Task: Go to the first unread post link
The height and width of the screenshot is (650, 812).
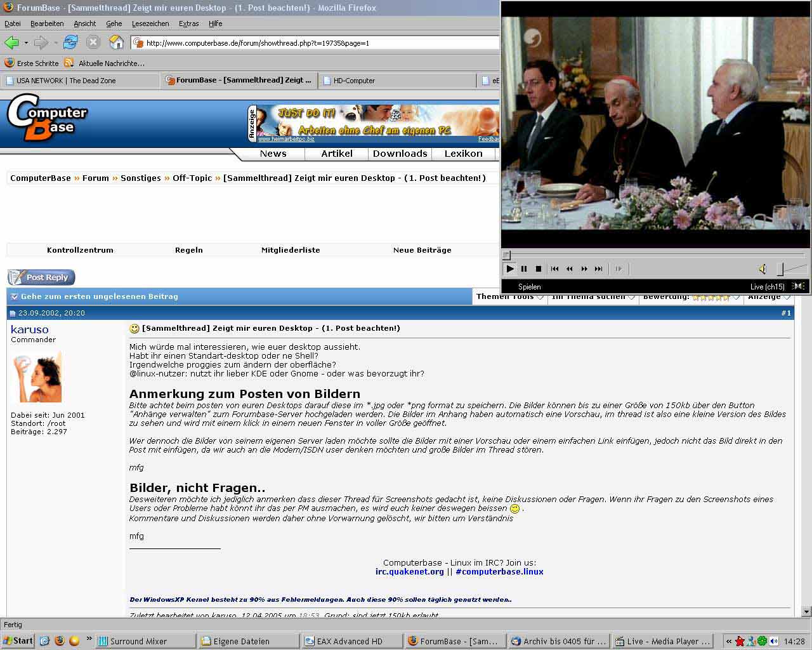Action: (x=100, y=296)
